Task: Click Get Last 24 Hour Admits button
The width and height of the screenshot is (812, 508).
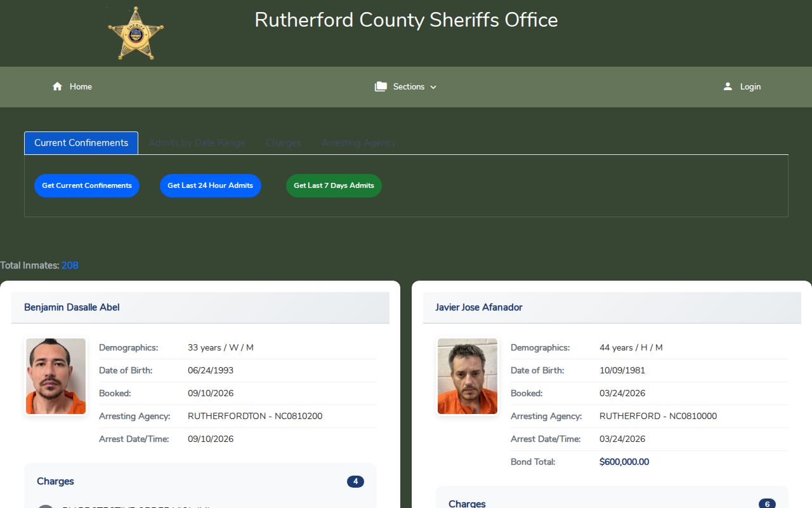Action: pos(211,185)
